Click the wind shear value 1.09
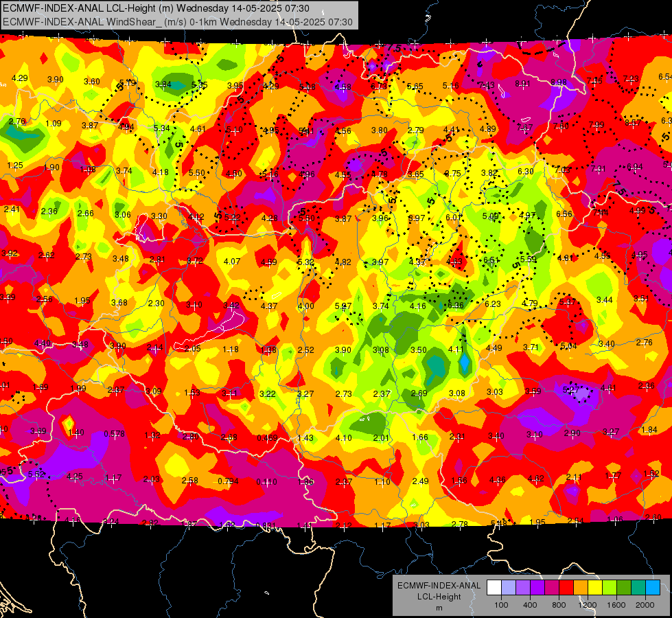Image resolution: width=672 pixels, height=618 pixels. point(54,124)
